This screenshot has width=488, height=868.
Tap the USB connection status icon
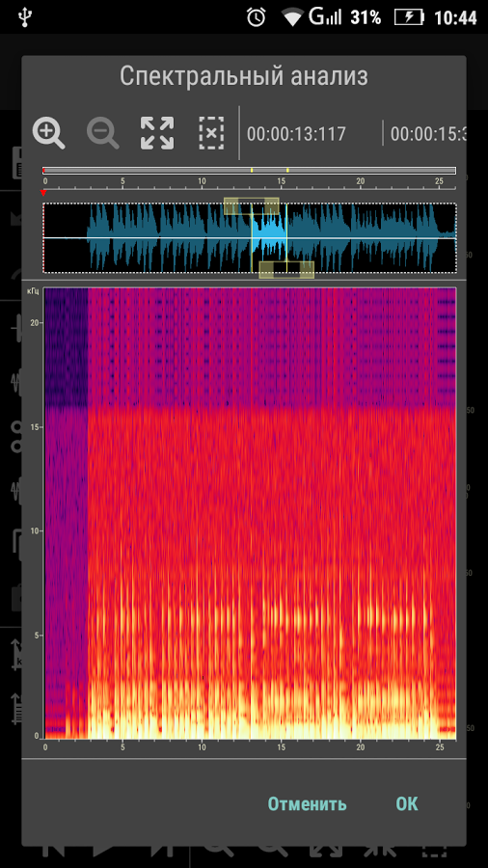click(25, 17)
